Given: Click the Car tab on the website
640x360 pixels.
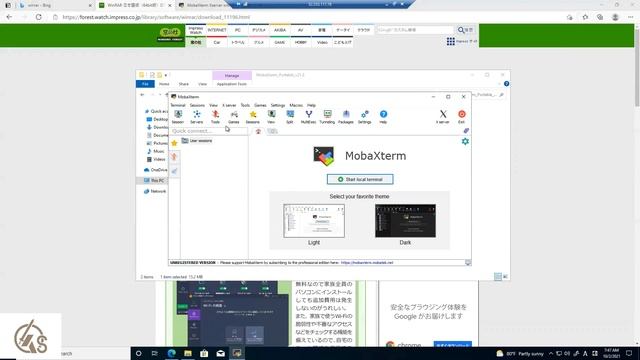Looking at the screenshot, I should 217,42.
